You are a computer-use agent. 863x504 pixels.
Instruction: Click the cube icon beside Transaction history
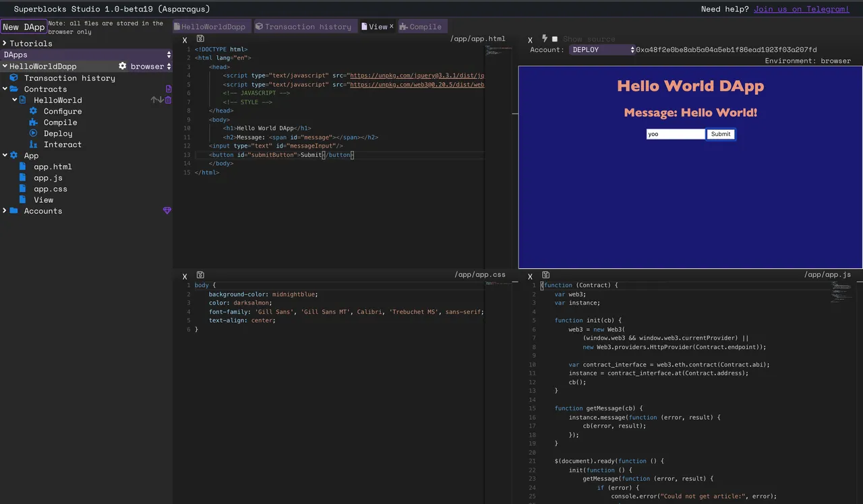(x=13, y=77)
